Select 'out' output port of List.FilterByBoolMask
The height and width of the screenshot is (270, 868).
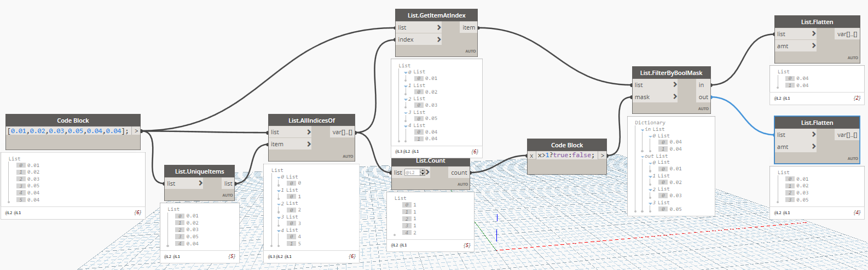coord(702,97)
